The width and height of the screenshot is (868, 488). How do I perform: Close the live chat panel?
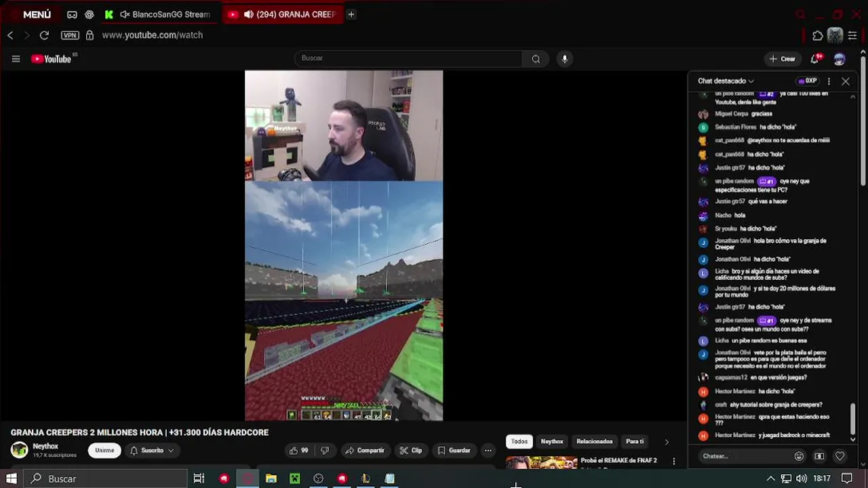pyautogui.click(x=846, y=81)
